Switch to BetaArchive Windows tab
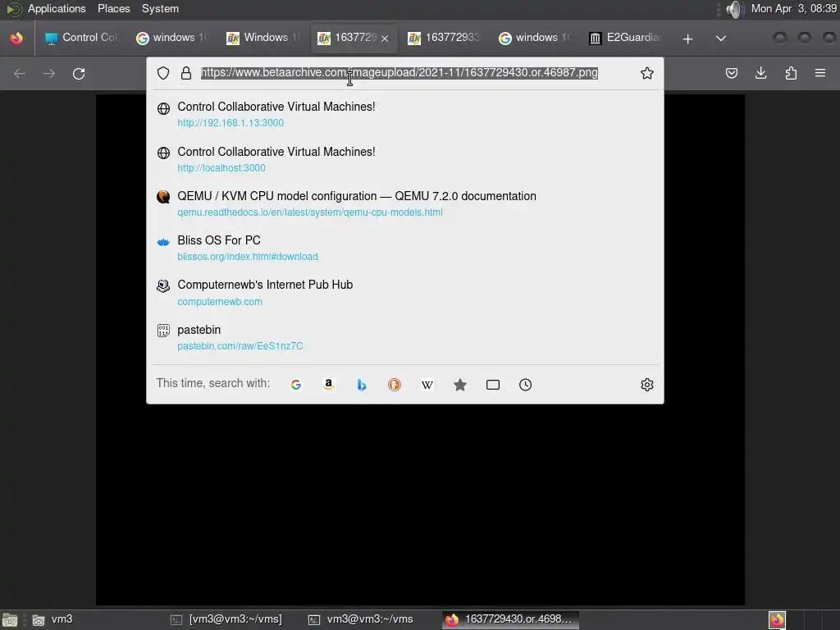Viewport: 840px width, 630px height. click(262, 38)
